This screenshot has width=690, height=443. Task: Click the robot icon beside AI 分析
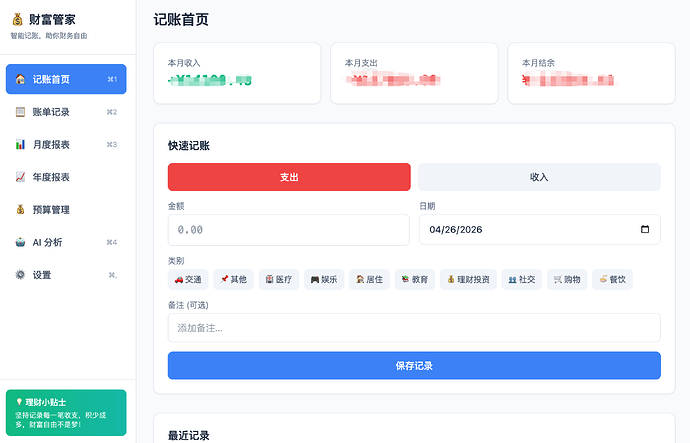[x=20, y=242]
